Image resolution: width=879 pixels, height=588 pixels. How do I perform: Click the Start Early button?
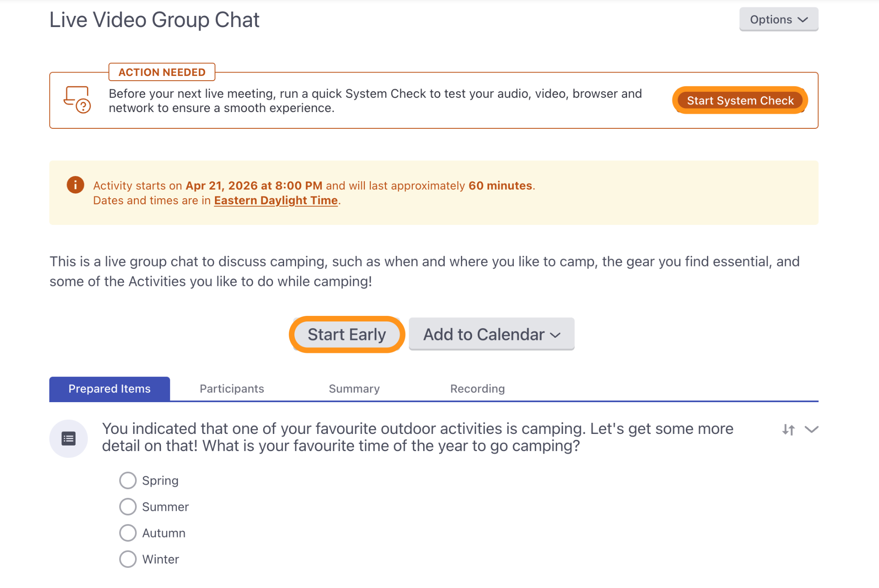click(347, 334)
